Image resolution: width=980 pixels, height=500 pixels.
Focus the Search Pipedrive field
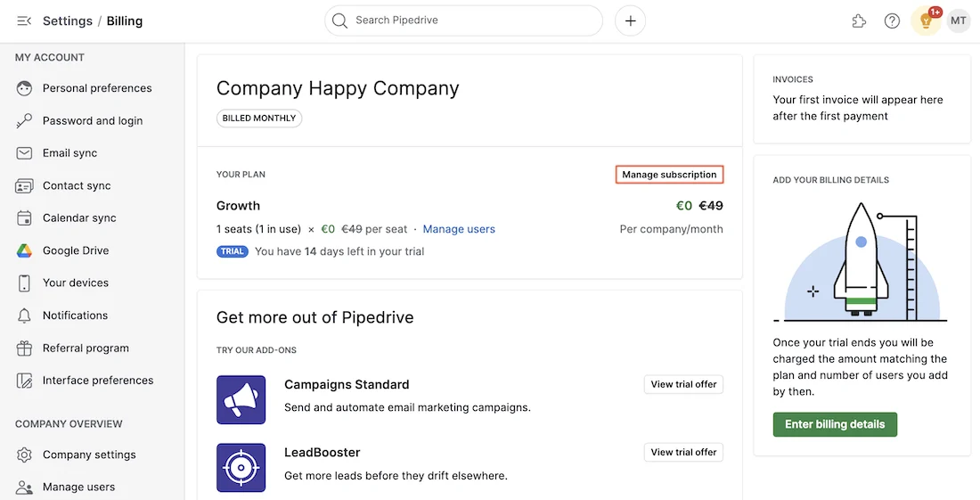point(464,20)
